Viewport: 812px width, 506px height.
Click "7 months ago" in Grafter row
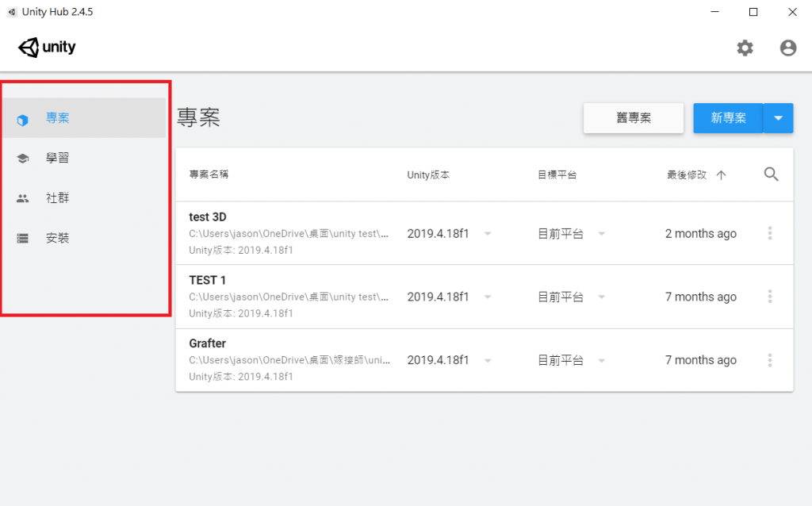701,360
